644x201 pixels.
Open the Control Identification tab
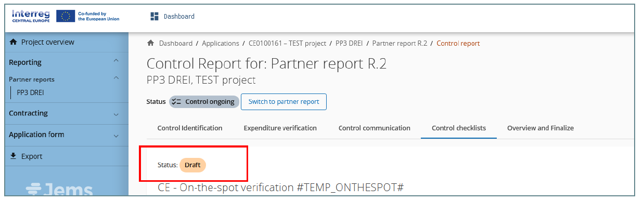[190, 128]
